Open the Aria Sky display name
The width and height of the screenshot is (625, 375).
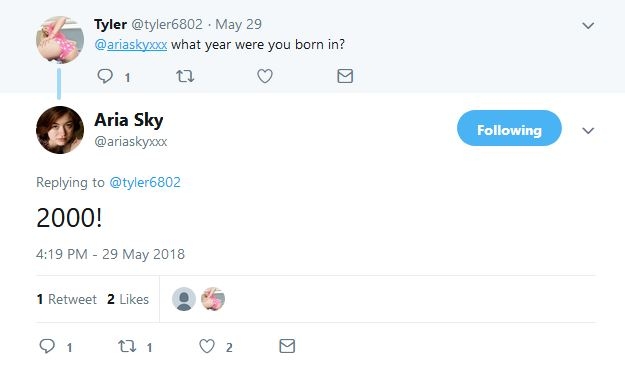click(x=129, y=120)
